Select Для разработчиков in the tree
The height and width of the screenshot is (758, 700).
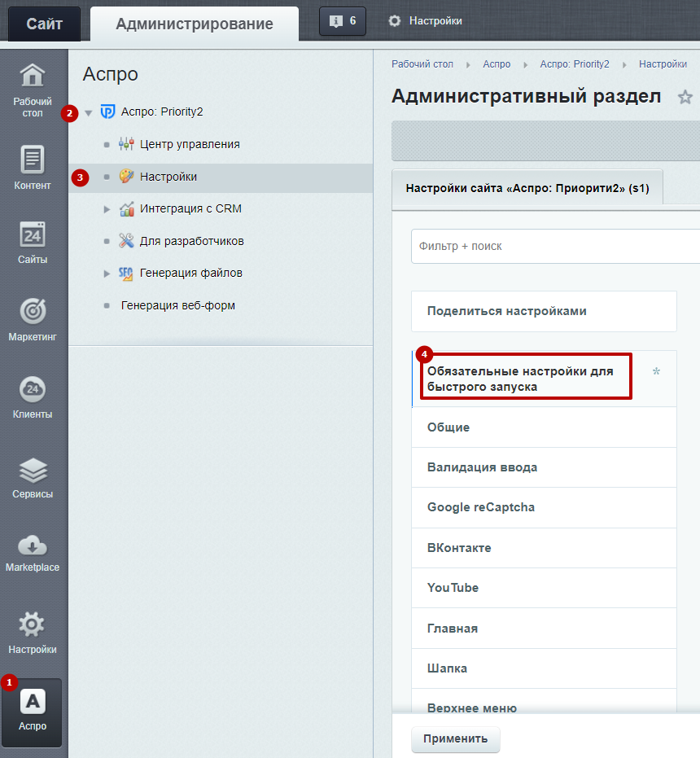tap(191, 241)
